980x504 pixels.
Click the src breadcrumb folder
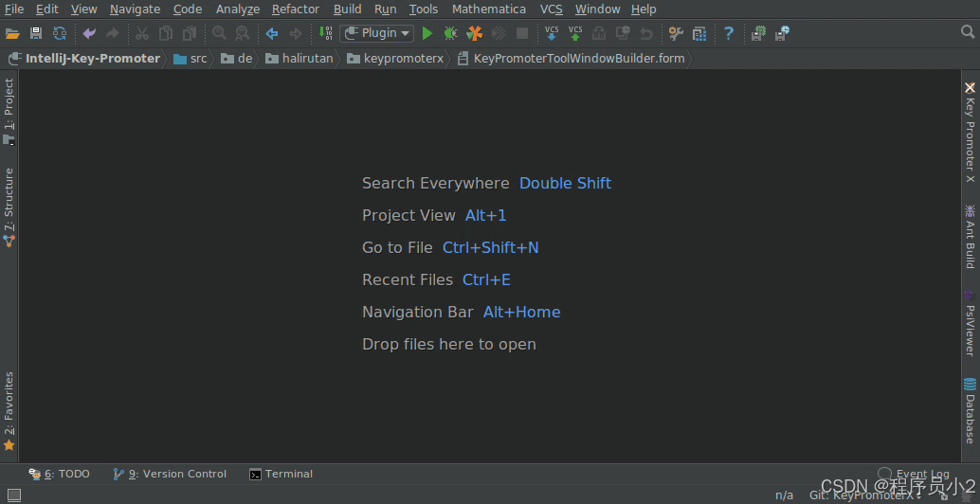tap(191, 59)
